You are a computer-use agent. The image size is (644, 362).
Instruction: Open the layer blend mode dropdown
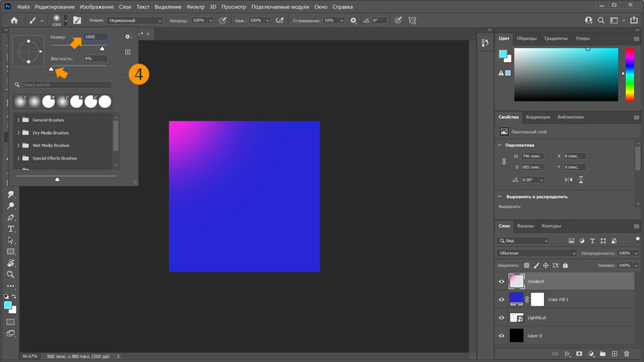[537, 253]
